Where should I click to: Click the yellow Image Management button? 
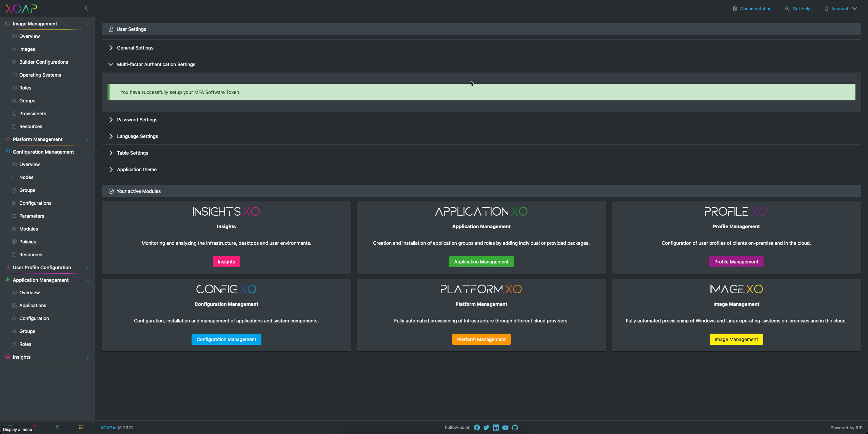[x=736, y=339]
